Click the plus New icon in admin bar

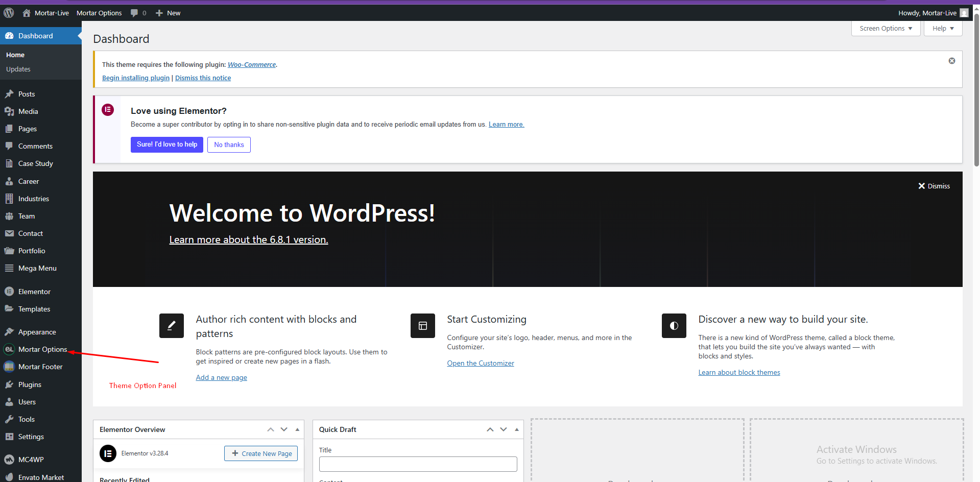pyautogui.click(x=159, y=13)
